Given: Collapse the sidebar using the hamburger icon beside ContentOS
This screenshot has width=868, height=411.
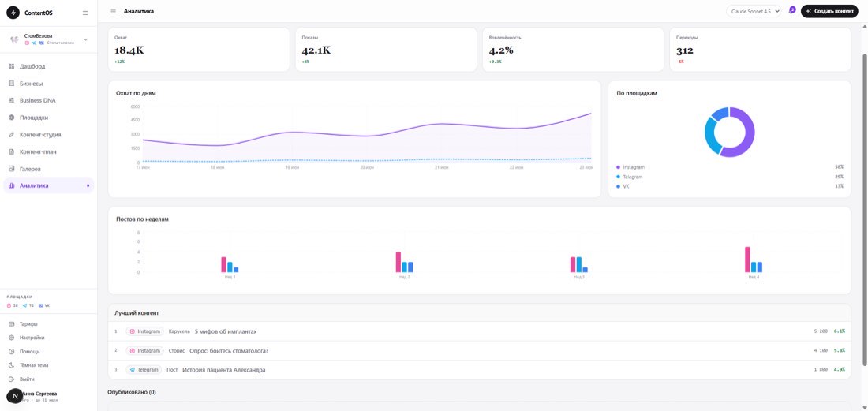Looking at the screenshot, I should click(84, 13).
